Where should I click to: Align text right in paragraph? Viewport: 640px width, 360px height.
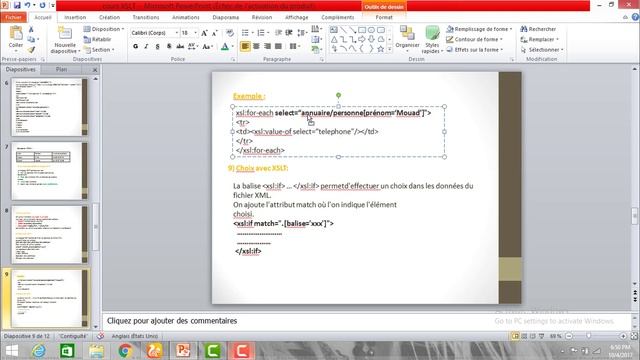point(267,47)
